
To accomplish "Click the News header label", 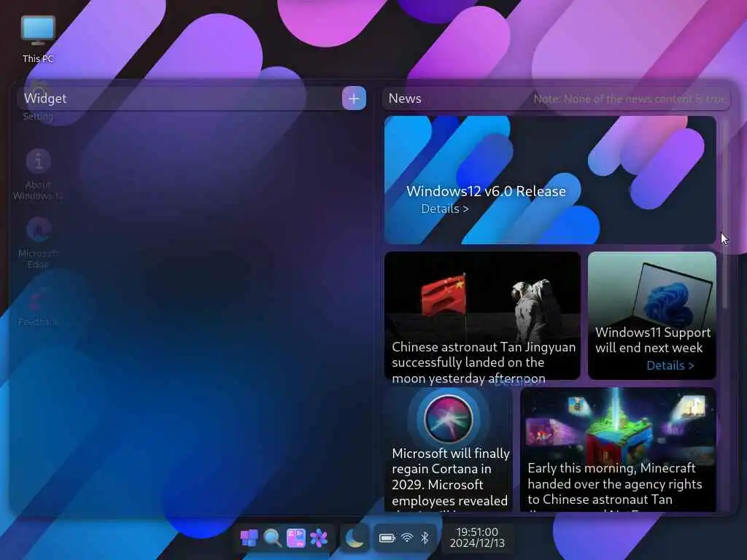I will [x=405, y=98].
